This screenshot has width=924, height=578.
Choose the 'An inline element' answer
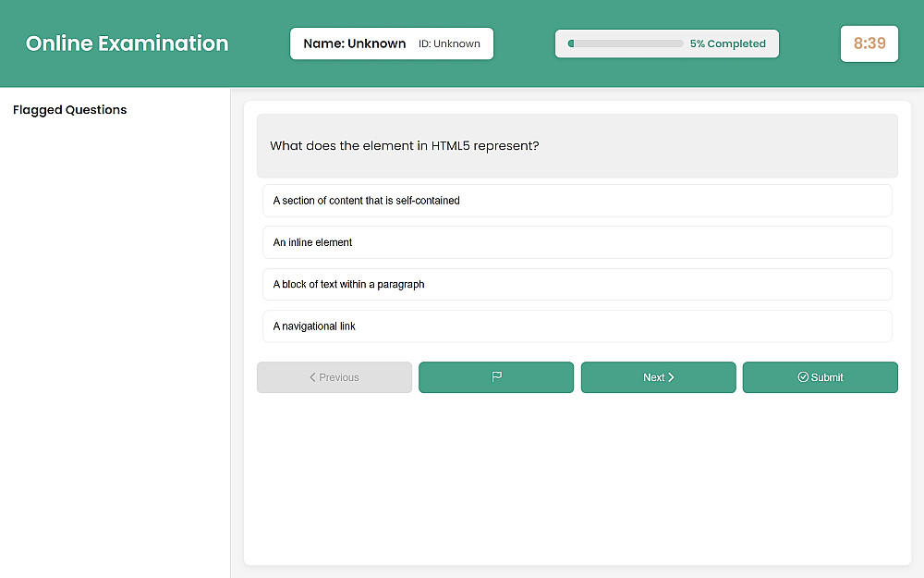pyautogui.click(x=577, y=242)
